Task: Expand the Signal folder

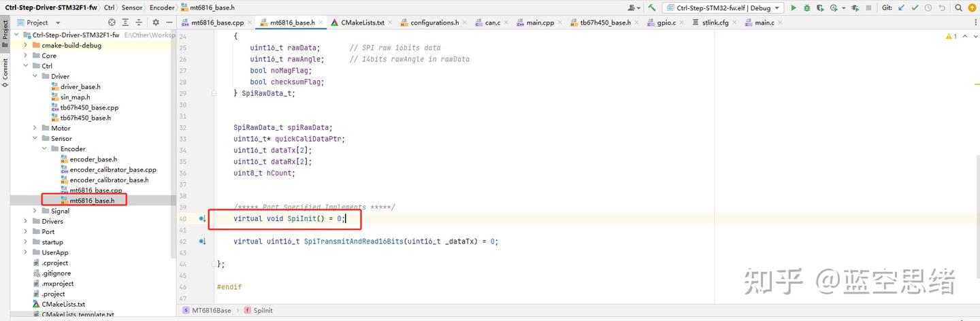Action: [35, 211]
